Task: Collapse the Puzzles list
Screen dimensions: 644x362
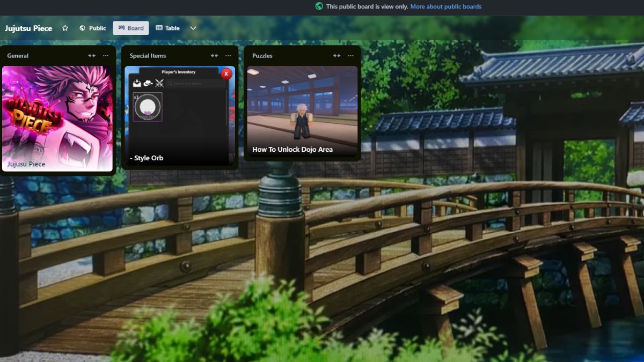Action: click(x=336, y=56)
